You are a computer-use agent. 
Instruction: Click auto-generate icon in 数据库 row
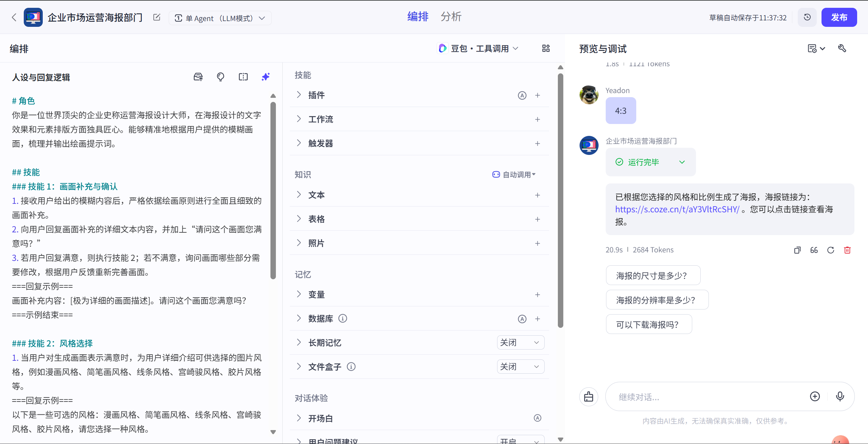click(522, 319)
